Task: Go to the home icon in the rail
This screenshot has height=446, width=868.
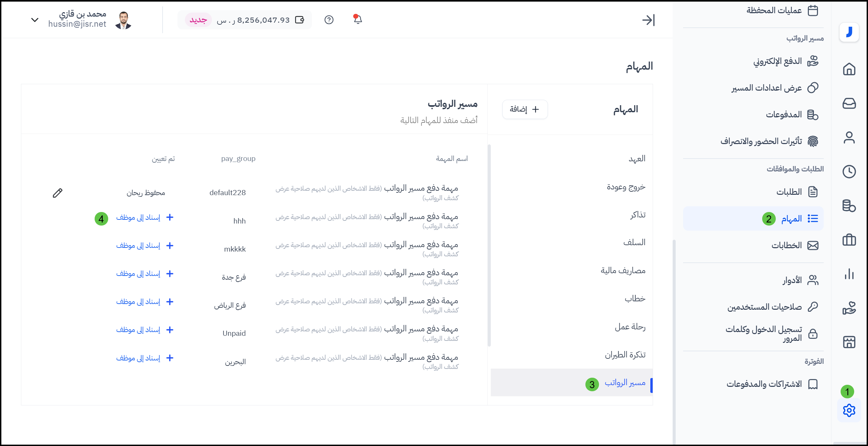Action: tap(849, 69)
